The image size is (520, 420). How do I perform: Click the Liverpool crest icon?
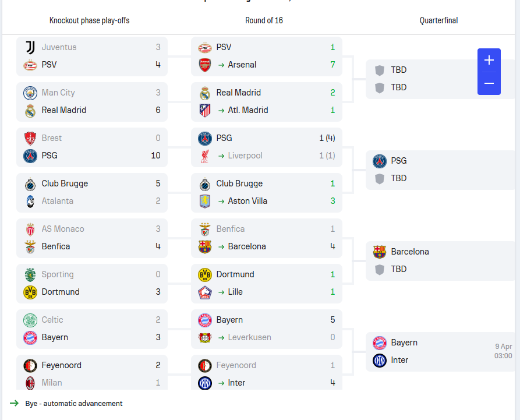pos(205,156)
